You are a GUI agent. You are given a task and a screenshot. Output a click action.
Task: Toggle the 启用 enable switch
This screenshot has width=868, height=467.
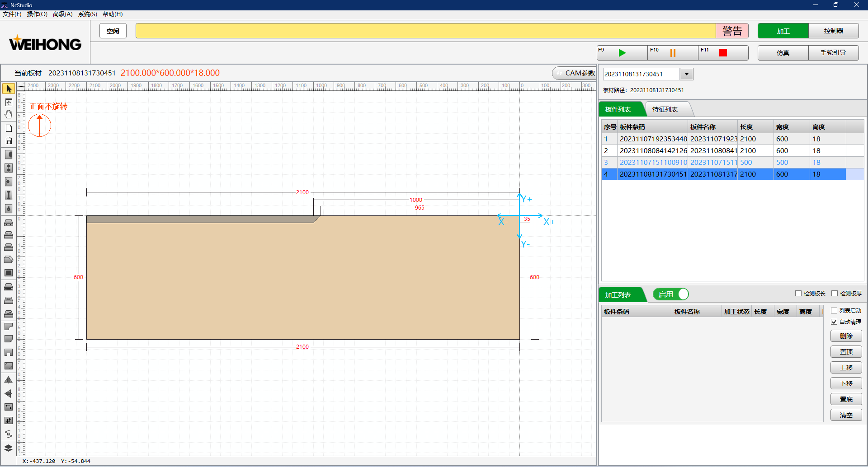pos(671,294)
